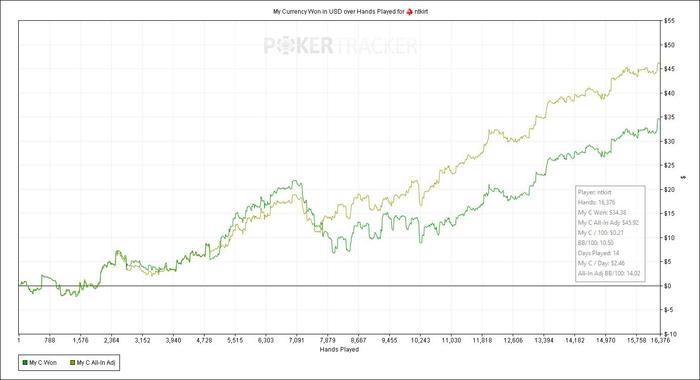Click the '$-5' y-axis label

click(668, 310)
